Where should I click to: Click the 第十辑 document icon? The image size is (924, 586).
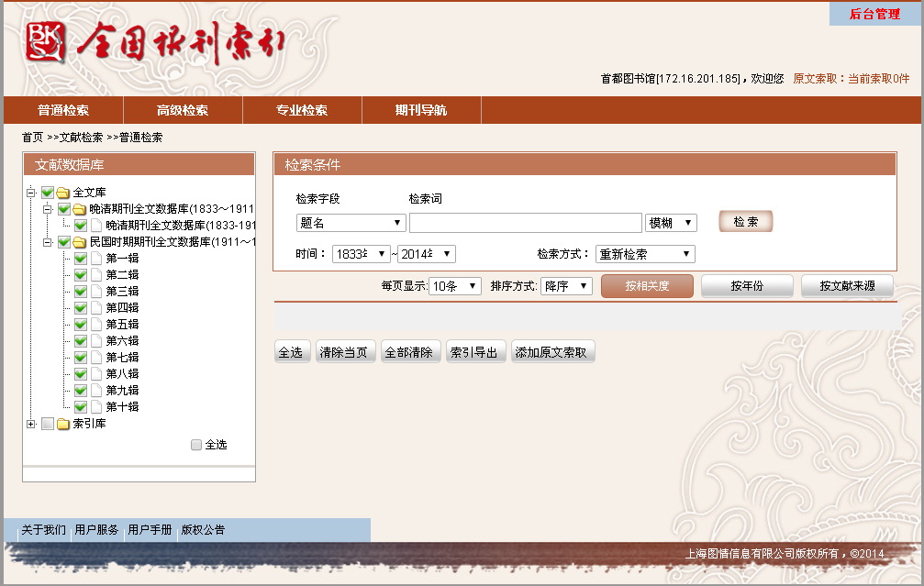point(96,407)
